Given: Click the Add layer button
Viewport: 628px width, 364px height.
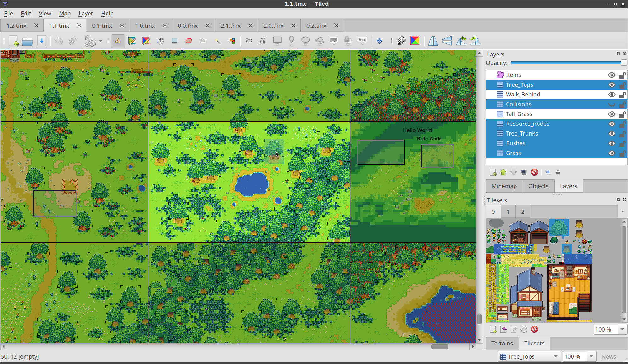Looking at the screenshot, I should [494, 171].
